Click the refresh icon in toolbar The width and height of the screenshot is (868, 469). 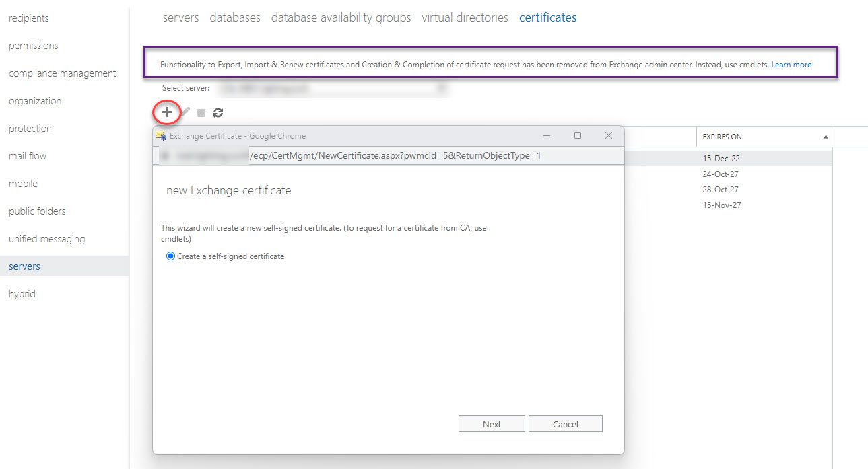pyautogui.click(x=218, y=112)
